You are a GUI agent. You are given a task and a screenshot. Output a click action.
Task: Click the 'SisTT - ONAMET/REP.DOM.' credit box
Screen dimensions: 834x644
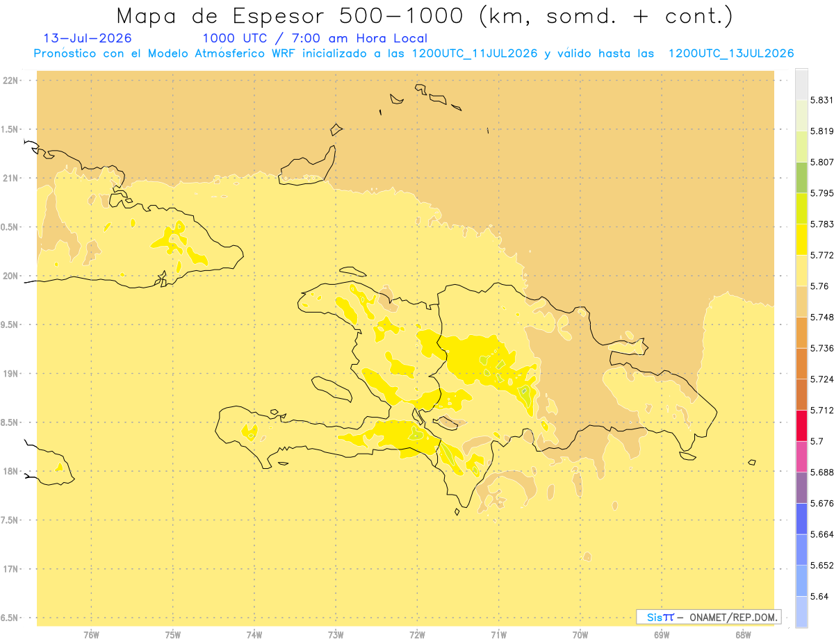709,617
